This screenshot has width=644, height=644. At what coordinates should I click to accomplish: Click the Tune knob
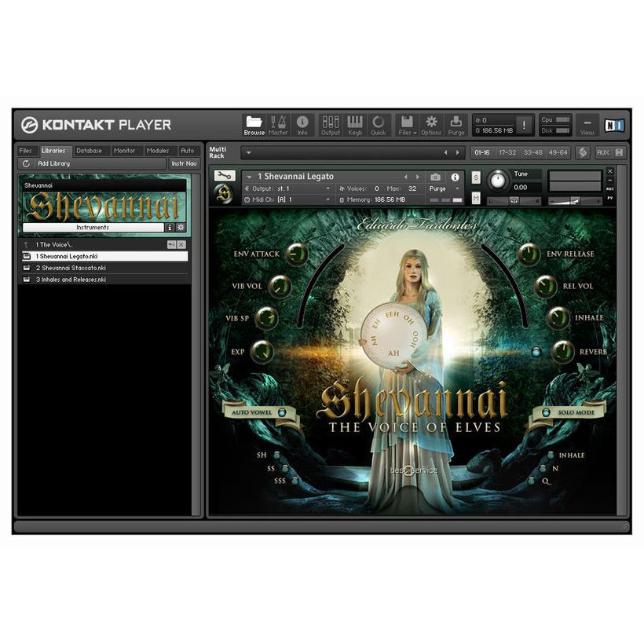point(498,181)
